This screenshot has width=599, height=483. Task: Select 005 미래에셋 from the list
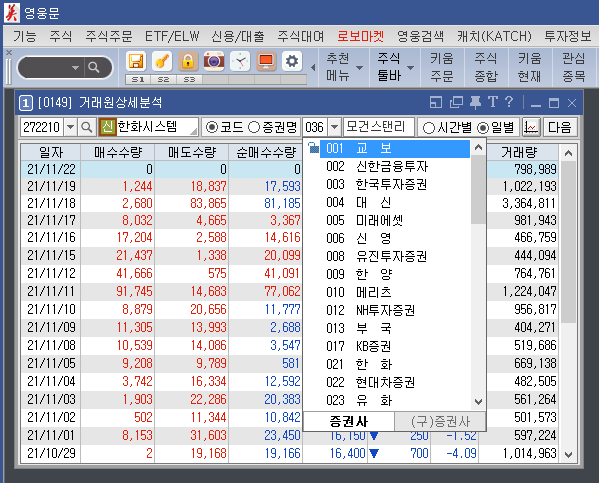point(395,220)
